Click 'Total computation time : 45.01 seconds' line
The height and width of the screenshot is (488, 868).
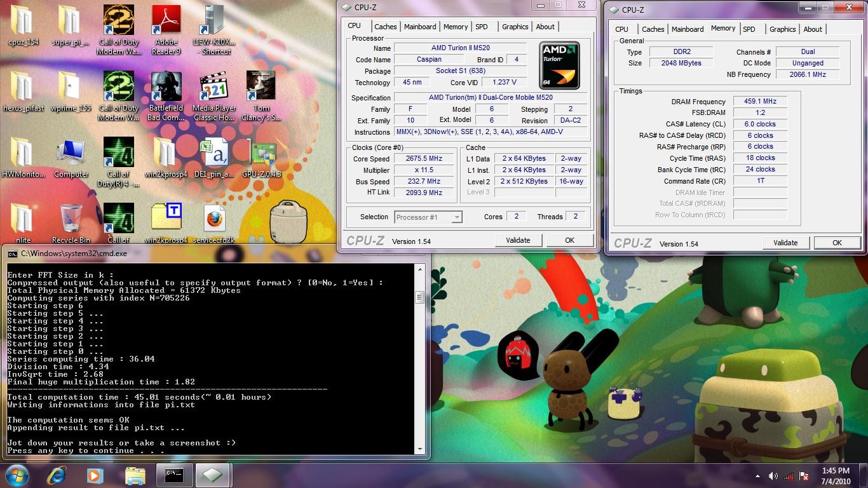pos(139,397)
